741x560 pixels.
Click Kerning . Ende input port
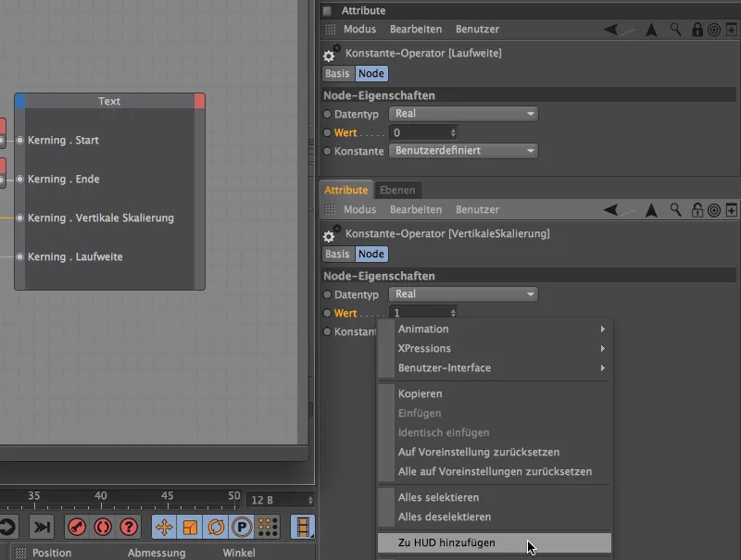coord(19,179)
